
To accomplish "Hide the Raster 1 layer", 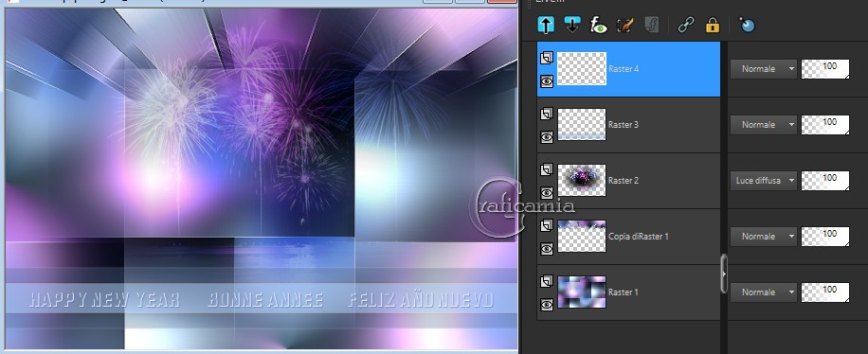I will point(547,304).
